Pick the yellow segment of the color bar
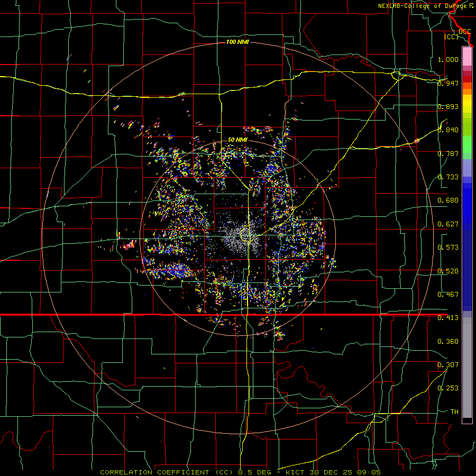The width and height of the screenshot is (476, 476). coord(467,104)
